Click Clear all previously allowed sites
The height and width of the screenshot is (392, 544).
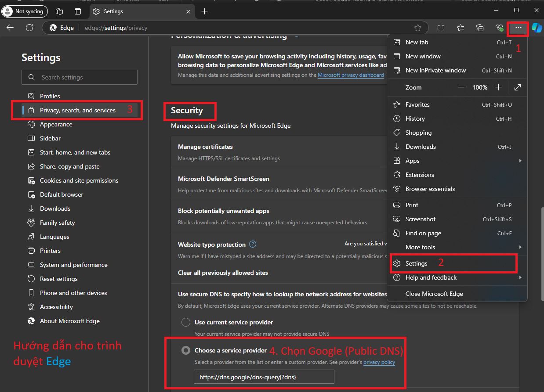pos(223,273)
